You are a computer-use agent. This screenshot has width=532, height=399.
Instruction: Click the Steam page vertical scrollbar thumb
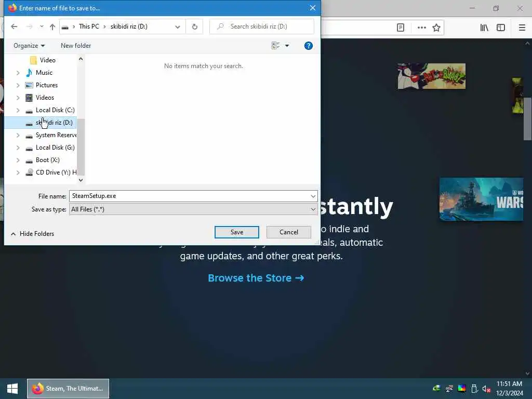pyautogui.click(x=528, y=119)
